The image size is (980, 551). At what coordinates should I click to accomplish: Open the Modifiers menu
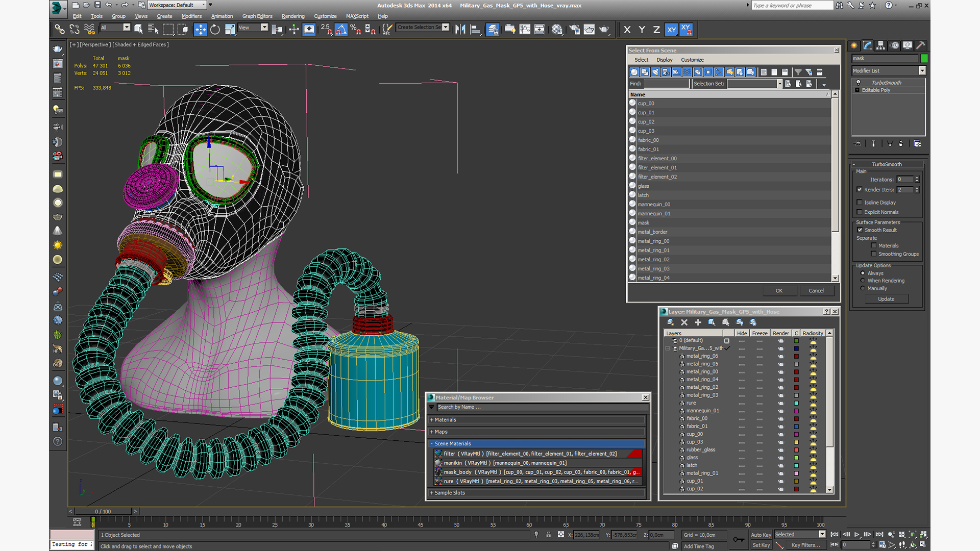pyautogui.click(x=191, y=16)
